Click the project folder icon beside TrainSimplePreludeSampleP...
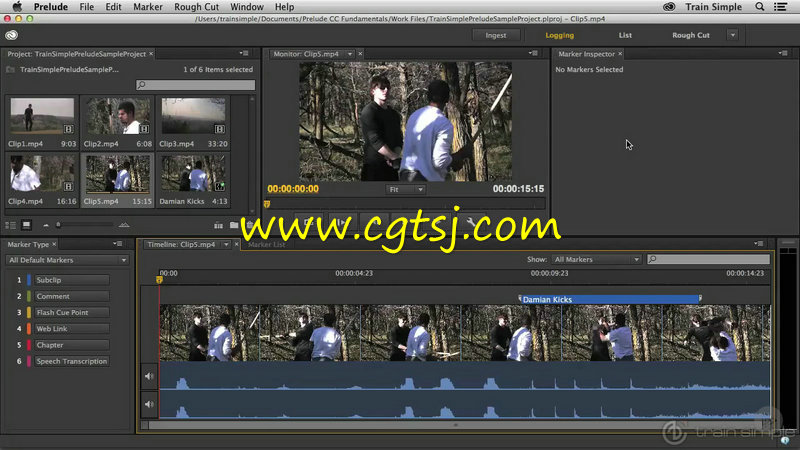The height and width of the screenshot is (450, 800). point(10,69)
